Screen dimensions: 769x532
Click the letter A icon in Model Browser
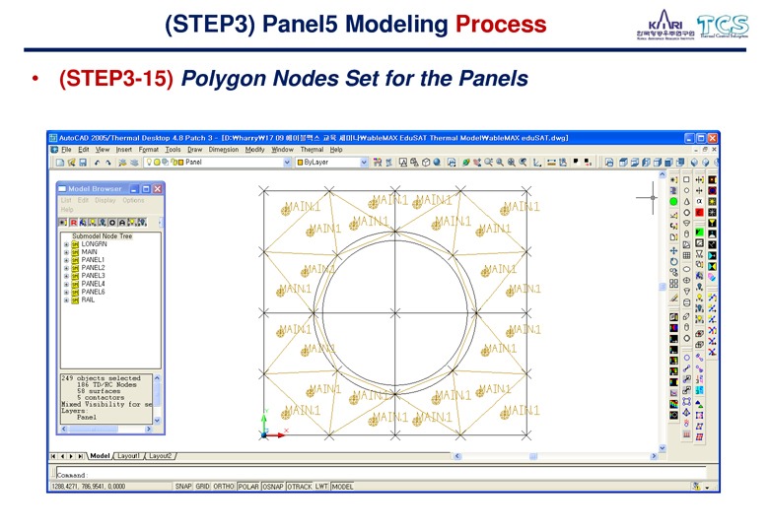[x=122, y=223]
